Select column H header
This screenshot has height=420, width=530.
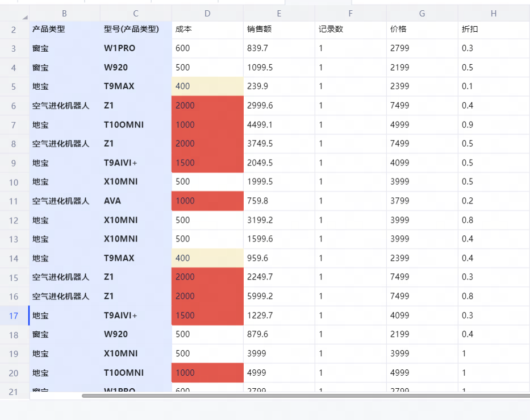click(x=494, y=13)
